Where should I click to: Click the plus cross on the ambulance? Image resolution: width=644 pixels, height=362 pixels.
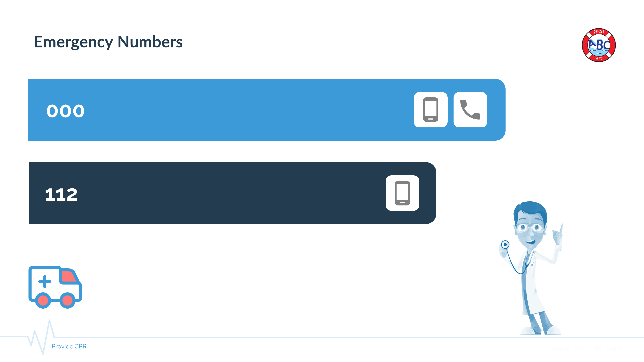(x=44, y=282)
